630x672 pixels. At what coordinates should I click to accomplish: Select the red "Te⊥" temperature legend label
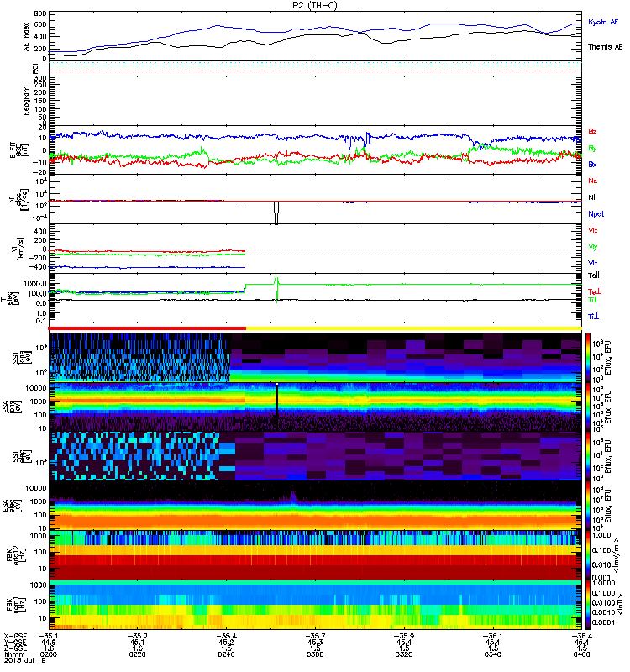tap(594, 291)
